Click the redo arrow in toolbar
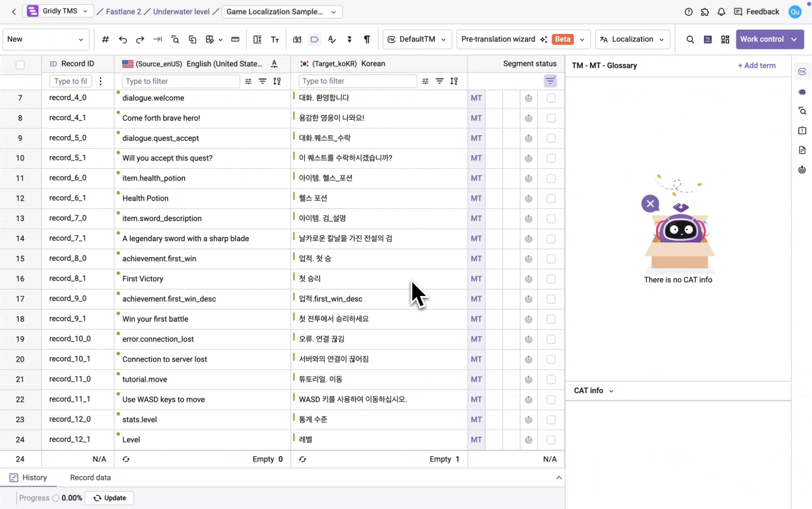 (x=140, y=40)
